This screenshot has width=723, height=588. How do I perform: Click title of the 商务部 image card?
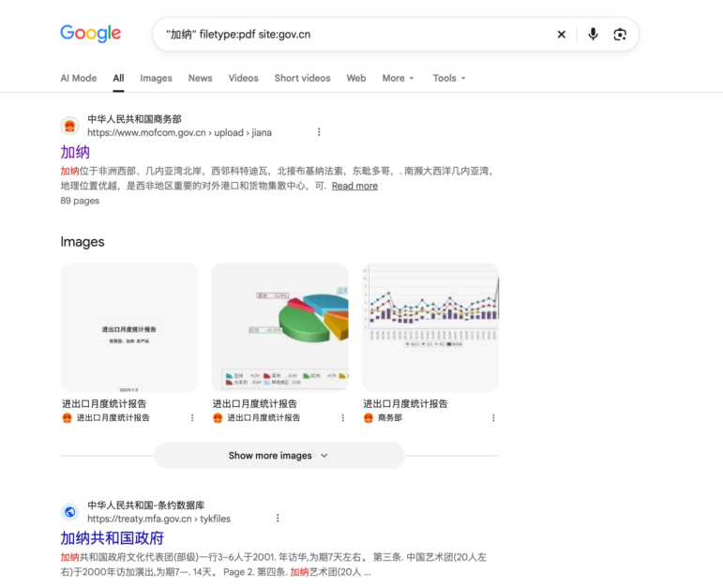pos(405,403)
